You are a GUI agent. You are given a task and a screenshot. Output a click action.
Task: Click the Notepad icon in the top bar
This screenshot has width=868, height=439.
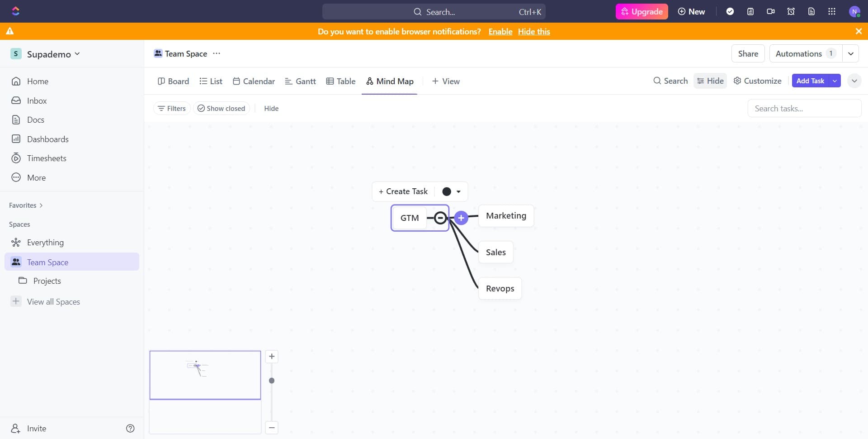750,11
